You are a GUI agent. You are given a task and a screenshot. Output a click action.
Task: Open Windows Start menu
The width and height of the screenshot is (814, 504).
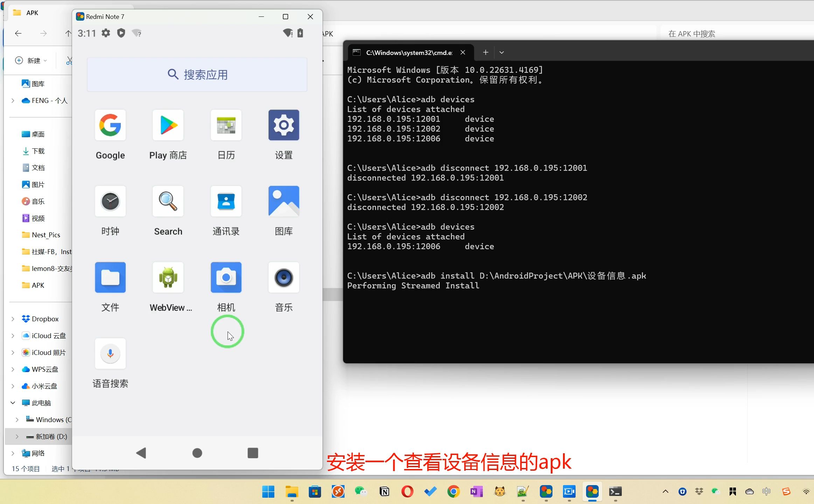coord(269,492)
